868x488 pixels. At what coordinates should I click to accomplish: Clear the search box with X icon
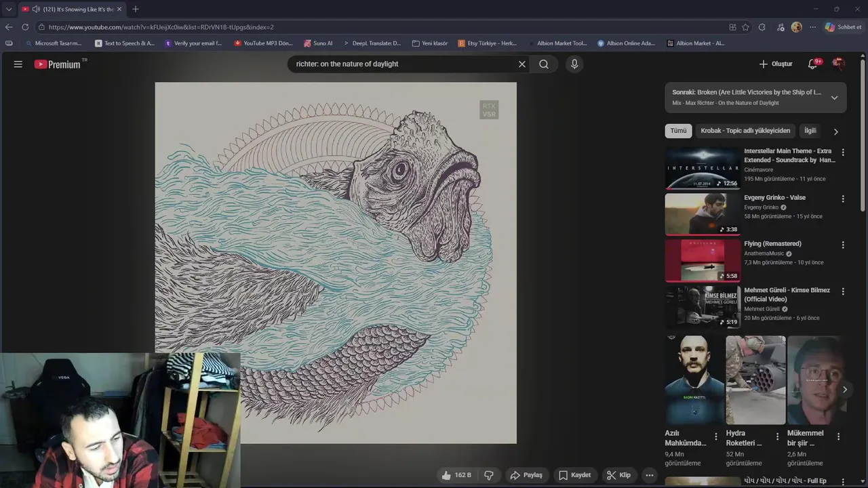[x=522, y=64]
